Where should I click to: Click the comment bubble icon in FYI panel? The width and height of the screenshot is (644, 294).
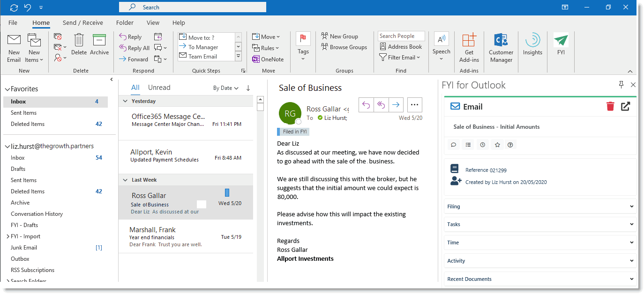[454, 145]
